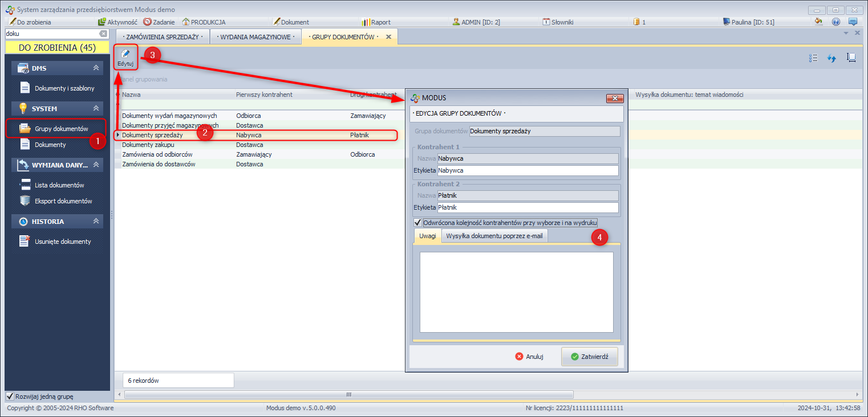Image resolution: width=868 pixels, height=417 pixels.
Task: Open the list view options icon
Action: pos(813,58)
